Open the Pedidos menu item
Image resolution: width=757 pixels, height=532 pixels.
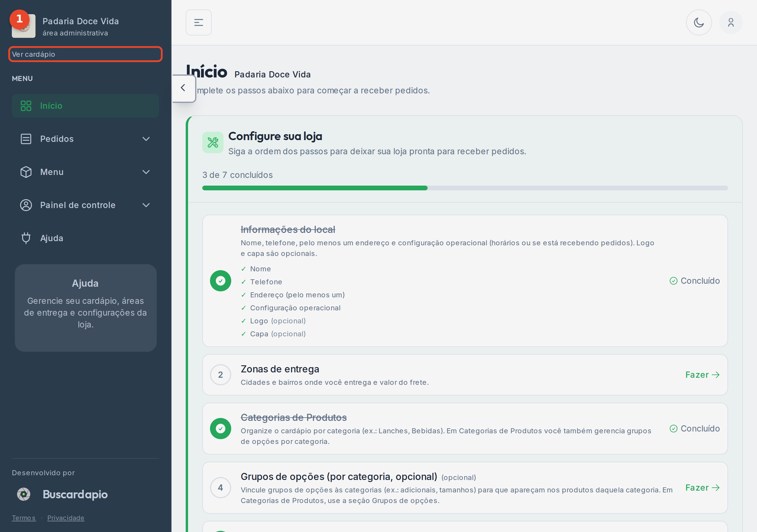coord(85,139)
